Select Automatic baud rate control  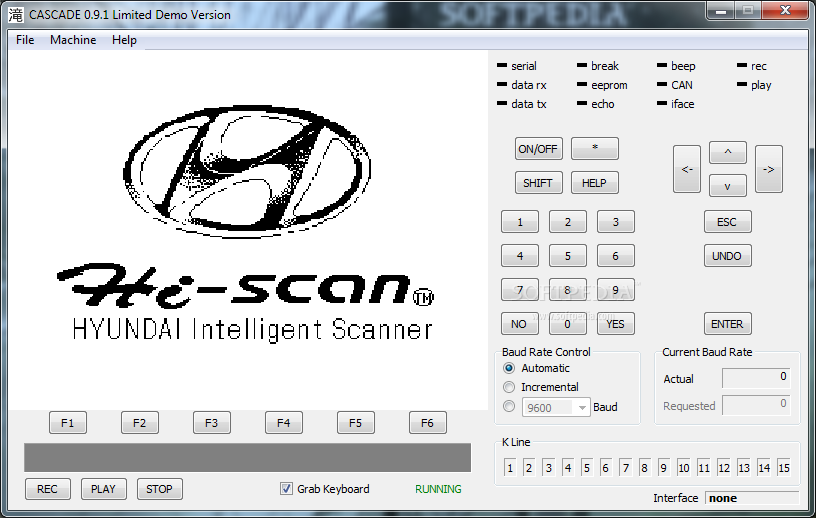point(509,368)
